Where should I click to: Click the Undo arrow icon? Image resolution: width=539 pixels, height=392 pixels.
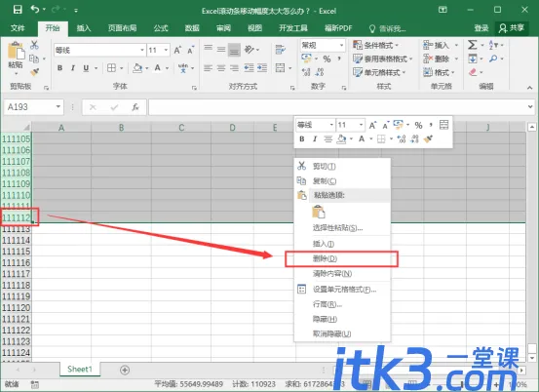35,10
